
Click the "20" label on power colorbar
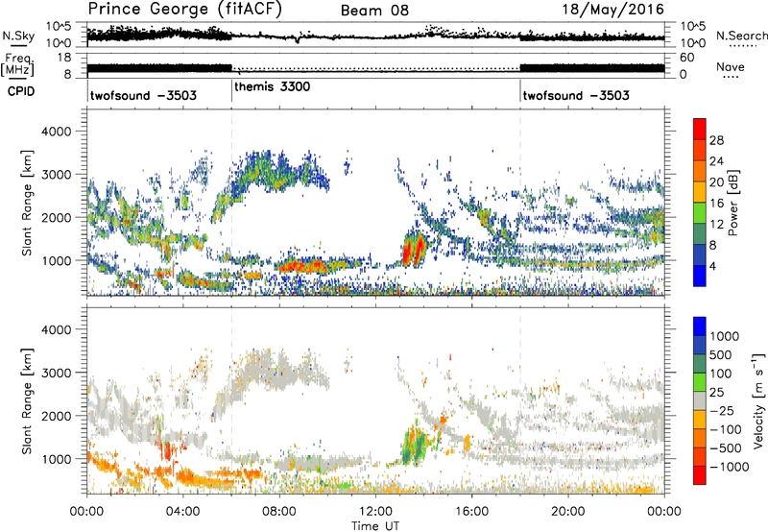[x=716, y=182]
